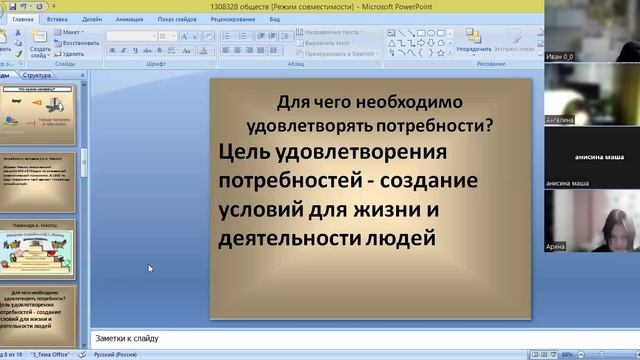Toggle align text right

pyautogui.click(x=249, y=50)
